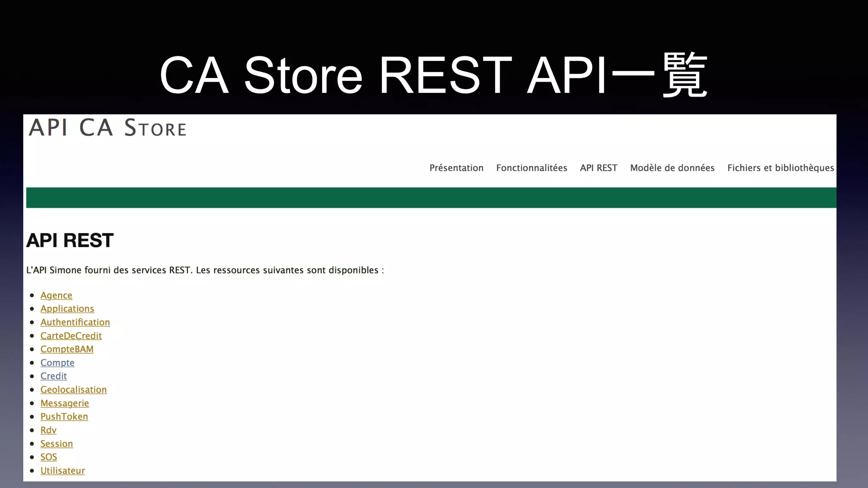Open the PushToken resource link

coord(64,416)
